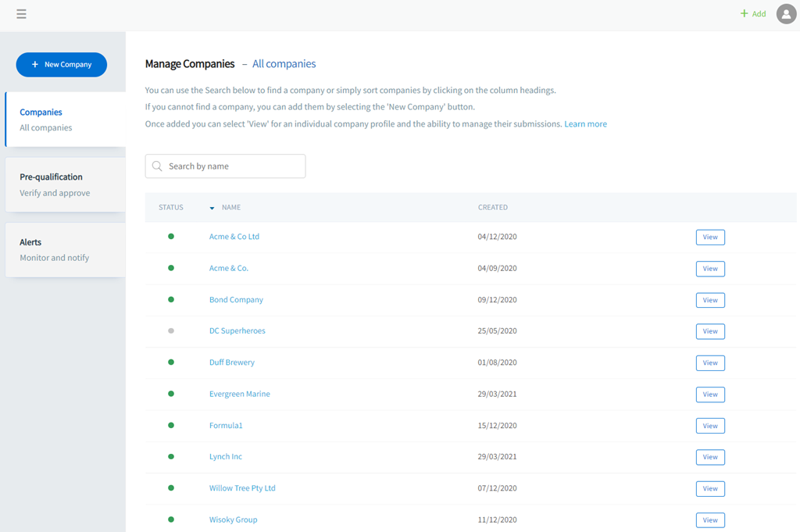Open the Learn more link
Viewport: 800px width, 532px height.
pos(585,124)
